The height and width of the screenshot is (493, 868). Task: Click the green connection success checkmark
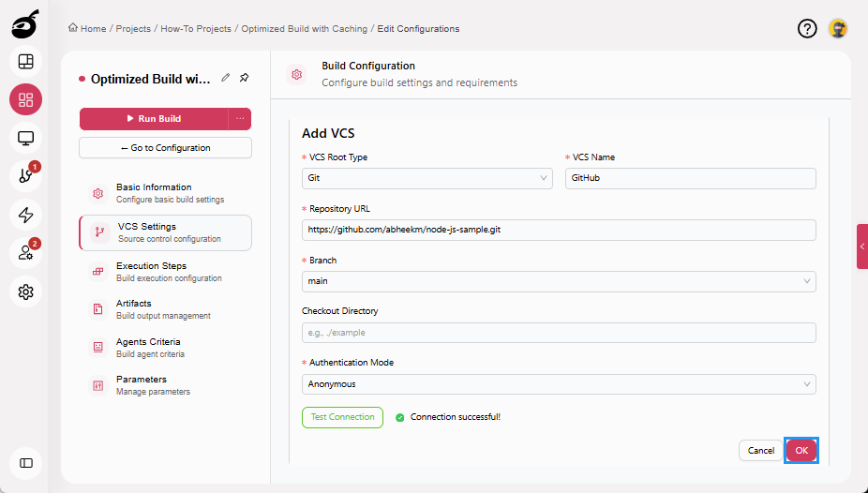click(399, 418)
